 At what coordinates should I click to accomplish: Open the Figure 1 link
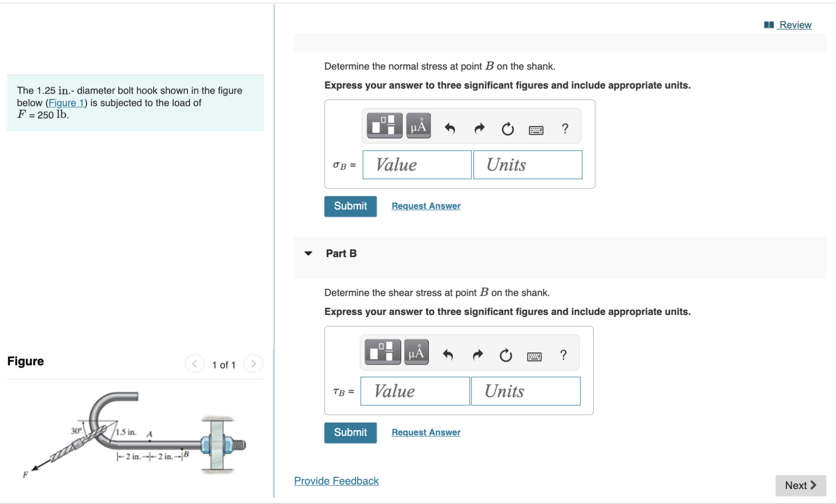(66, 102)
